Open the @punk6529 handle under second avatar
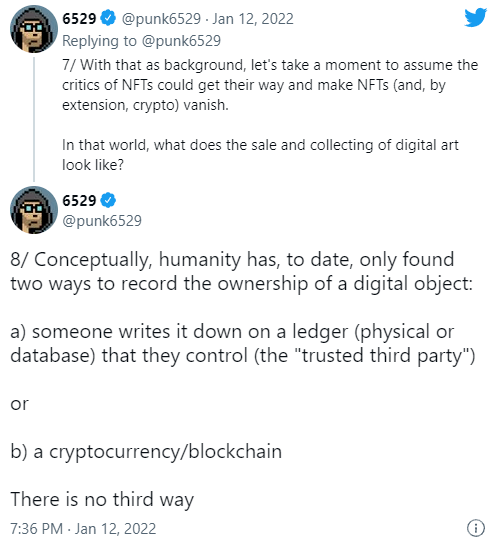The height and width of the screenshot is (542, 495). pos(102,221)
